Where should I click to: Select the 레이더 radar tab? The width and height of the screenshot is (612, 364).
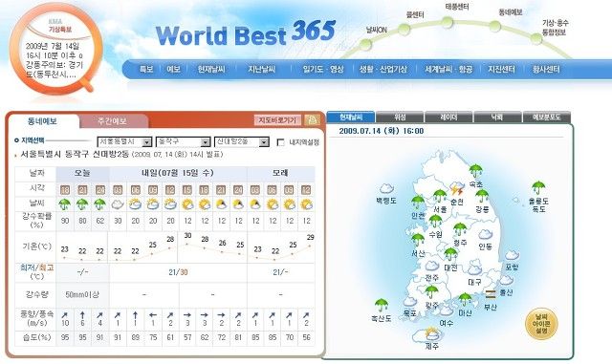(x=448, y=118)
